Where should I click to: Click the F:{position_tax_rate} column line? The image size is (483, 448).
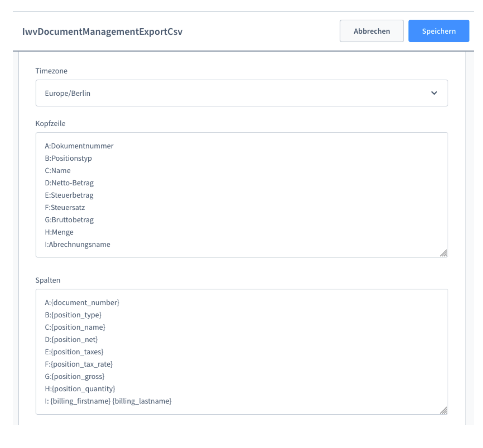point(79,364)
